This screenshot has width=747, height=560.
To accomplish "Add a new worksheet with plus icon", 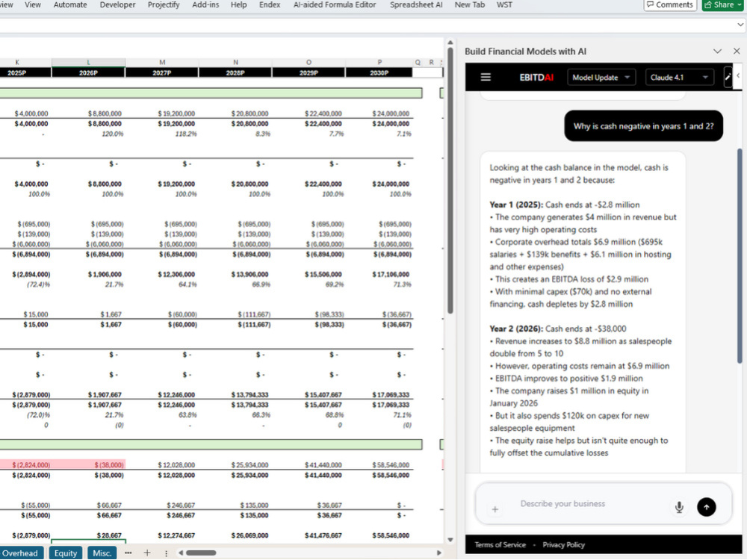I will (x=147, y=553).
